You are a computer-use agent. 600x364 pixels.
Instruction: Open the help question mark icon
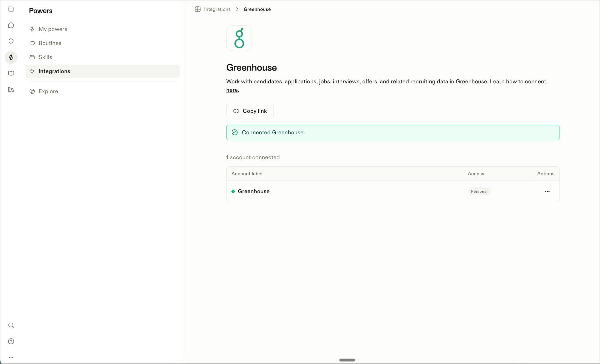pos(11,341)
